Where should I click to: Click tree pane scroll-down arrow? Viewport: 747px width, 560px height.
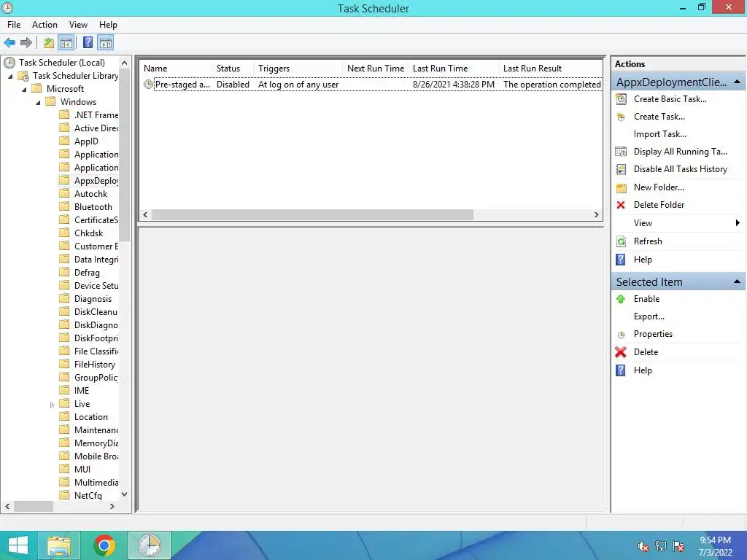tap(124, 494)
